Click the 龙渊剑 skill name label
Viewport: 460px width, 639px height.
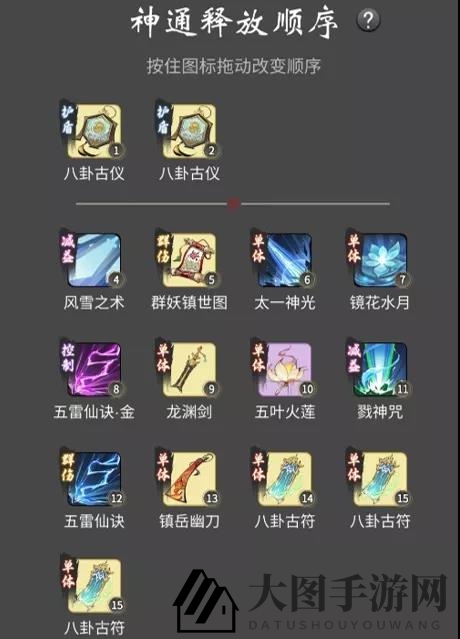pos(189,412)
